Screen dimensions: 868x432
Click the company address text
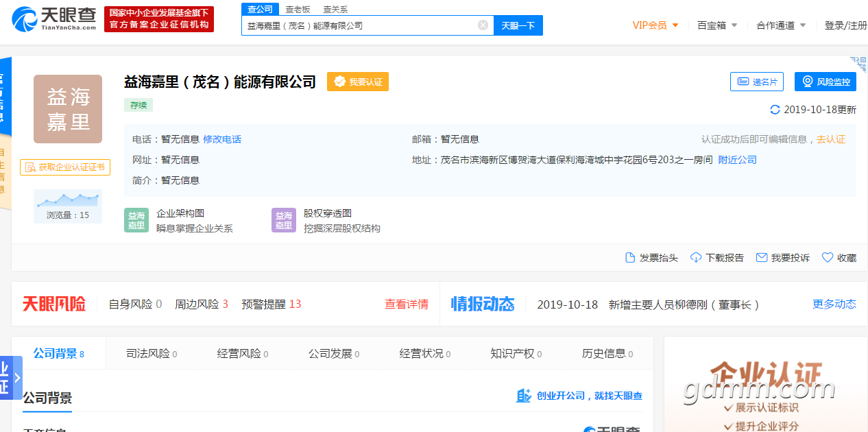pos(577,160)
